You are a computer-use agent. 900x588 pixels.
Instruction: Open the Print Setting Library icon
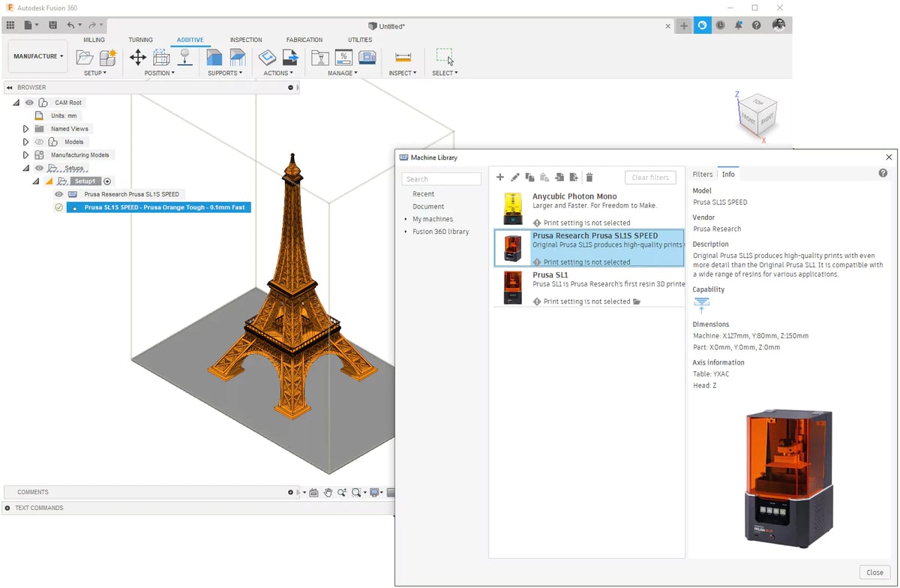pos(320,57)
